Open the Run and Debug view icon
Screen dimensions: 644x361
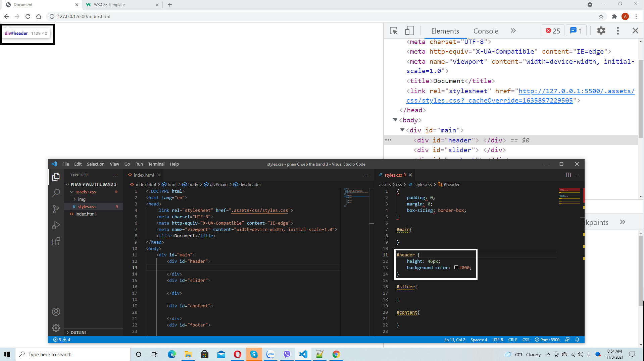(56, 225)
